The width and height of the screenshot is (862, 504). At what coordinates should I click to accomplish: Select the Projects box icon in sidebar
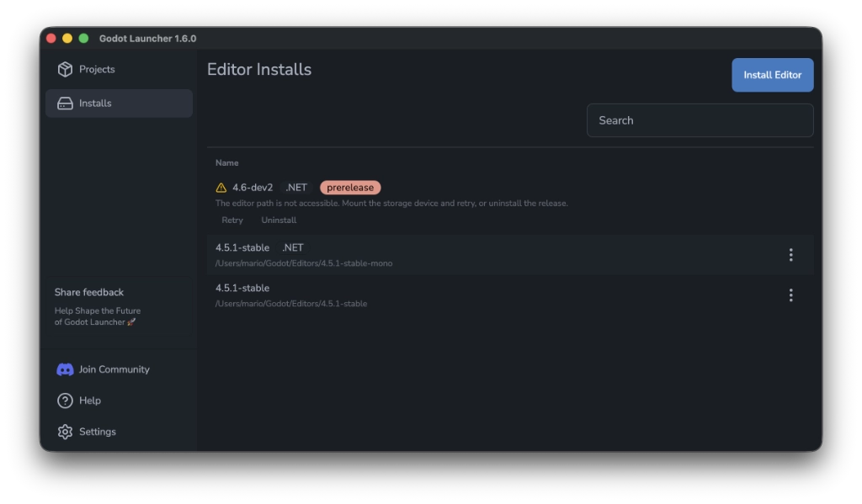(x=67, y=69)
